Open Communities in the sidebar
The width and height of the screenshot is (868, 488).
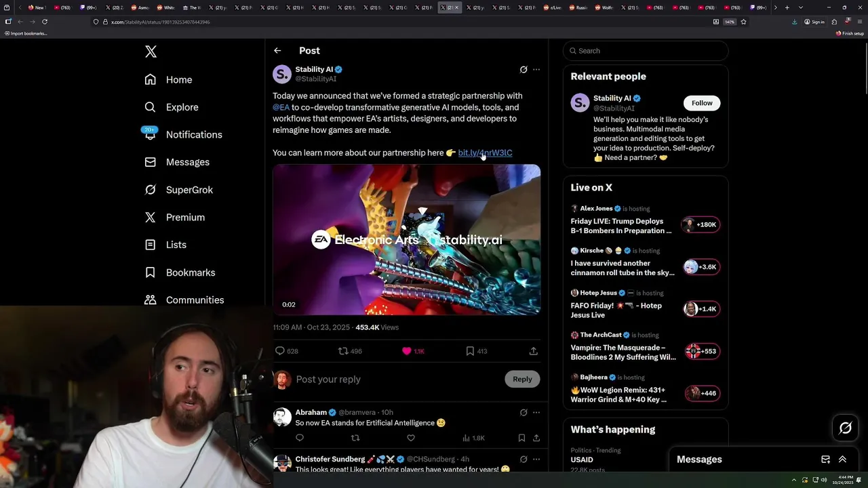click(x=184, y=300)
